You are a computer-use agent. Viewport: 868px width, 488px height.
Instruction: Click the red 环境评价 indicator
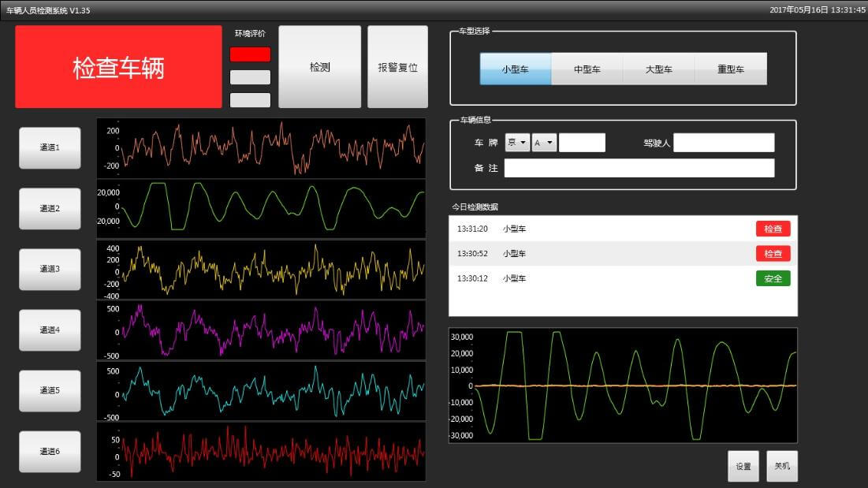250,54
